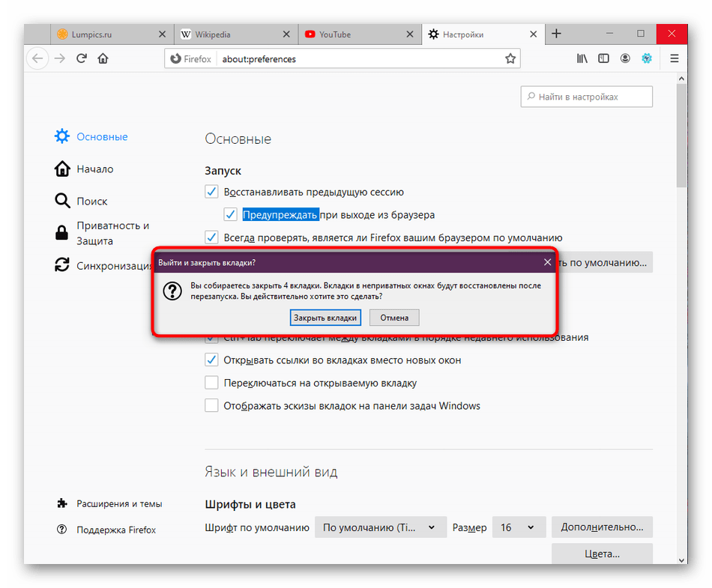Open the Firefox account icon
Image resolution: width=712 pixels, height=588 pixels.
[x=625, y=58]
